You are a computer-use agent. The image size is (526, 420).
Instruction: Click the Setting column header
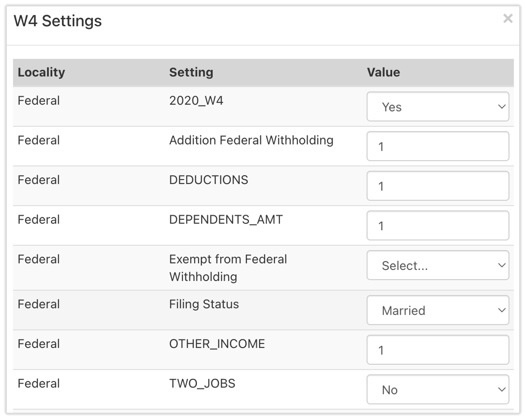(x=191, y=72)
